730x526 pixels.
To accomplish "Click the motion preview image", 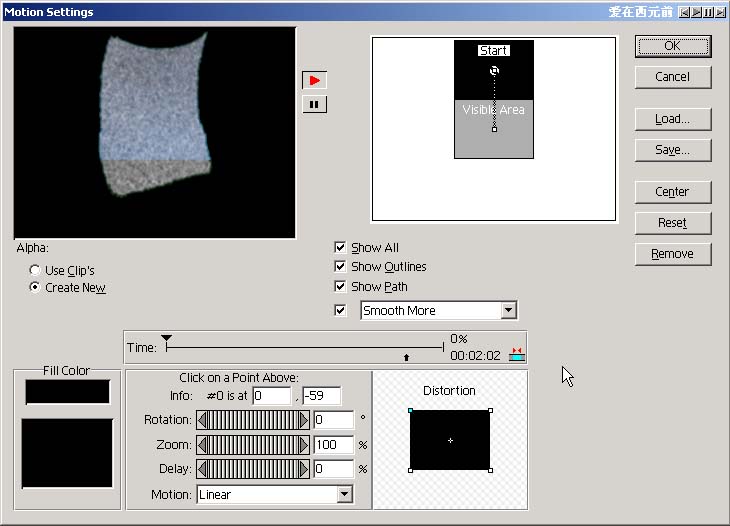I will click(155, 133).
